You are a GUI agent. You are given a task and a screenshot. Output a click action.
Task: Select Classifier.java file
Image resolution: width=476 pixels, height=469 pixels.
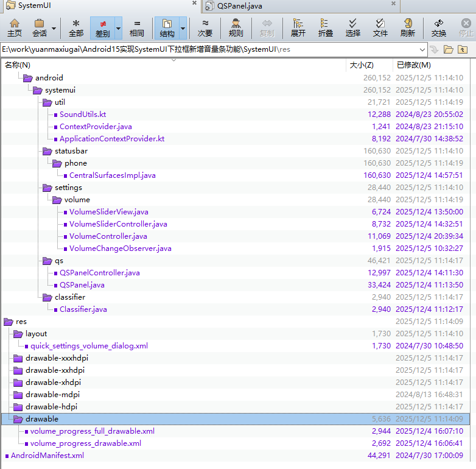pos(83,309)
